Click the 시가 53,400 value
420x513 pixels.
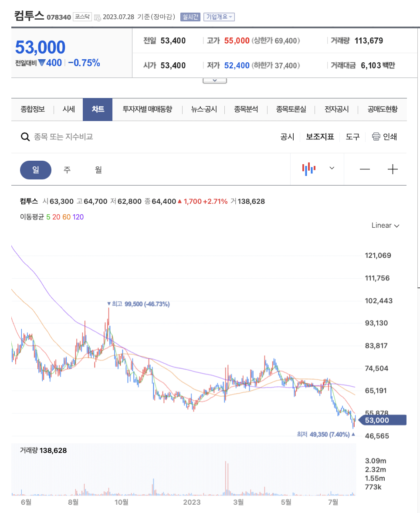point(173,66)
